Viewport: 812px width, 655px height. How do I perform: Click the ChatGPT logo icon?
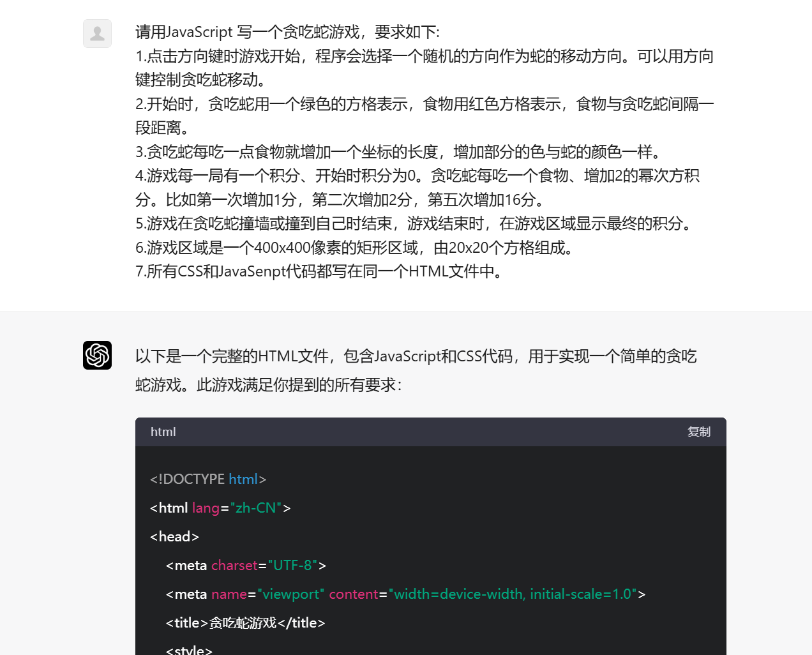coord(97,355)
